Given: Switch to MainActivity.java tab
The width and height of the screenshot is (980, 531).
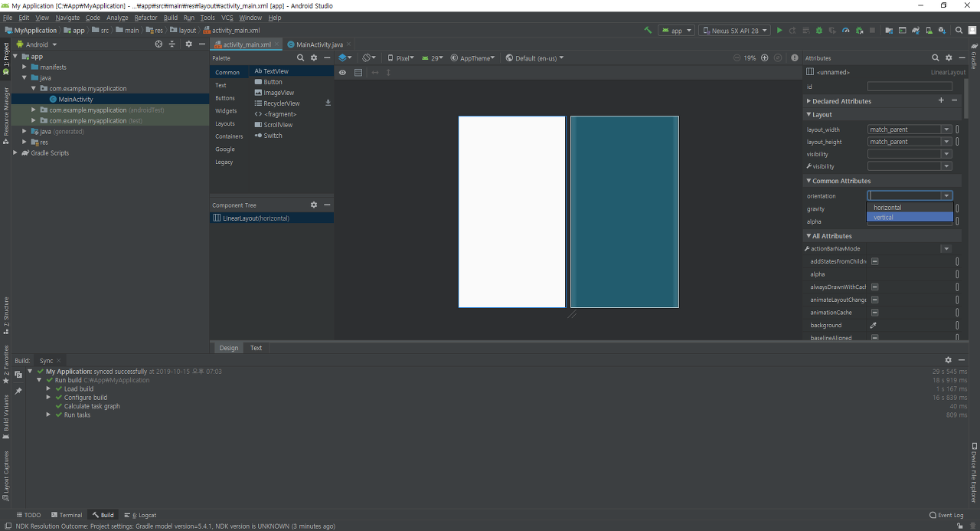Looking at the screenshot, I should click(318, 44).
